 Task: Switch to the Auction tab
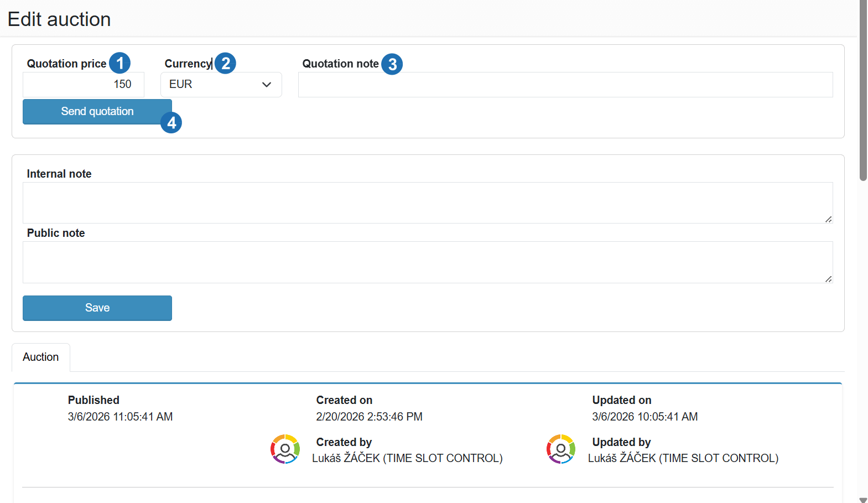tap(41, 357)
